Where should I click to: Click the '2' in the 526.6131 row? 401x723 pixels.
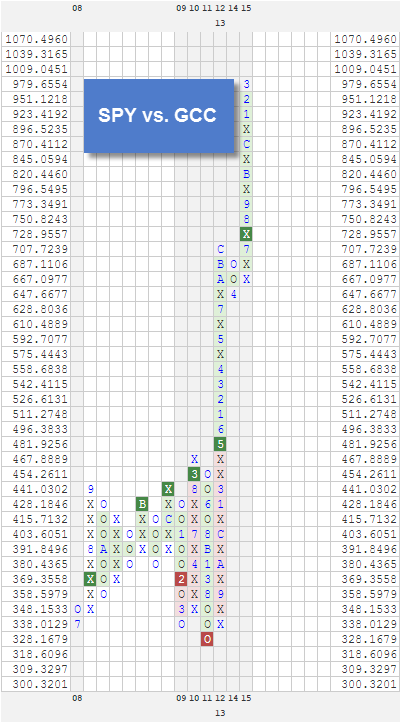(220, 400)
